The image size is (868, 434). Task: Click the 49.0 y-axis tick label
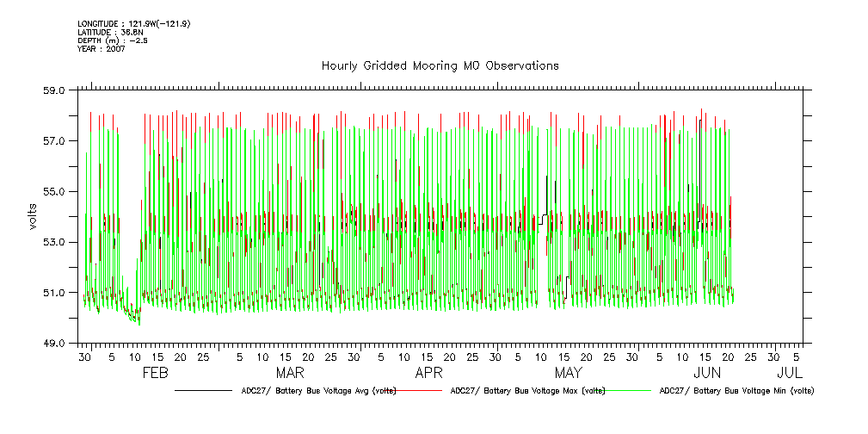coord(54,344)
